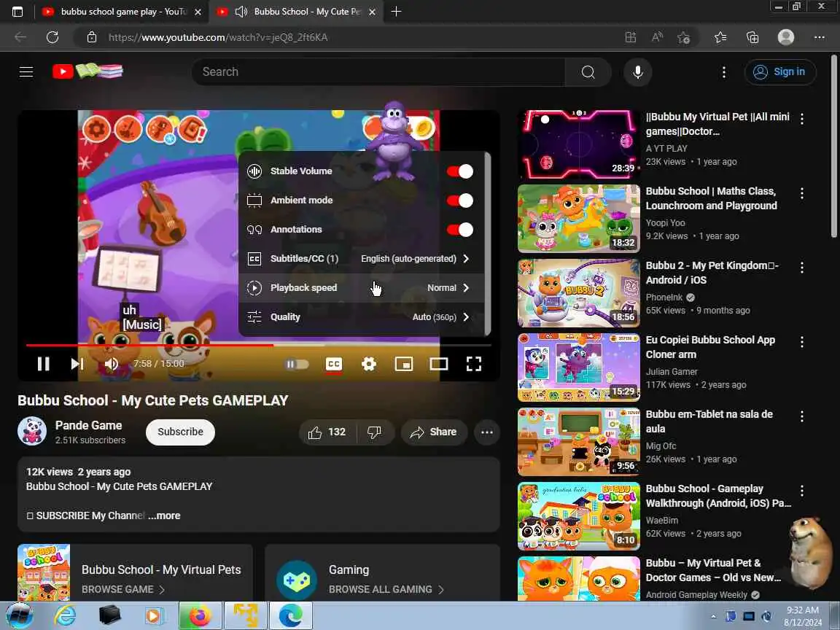Image resolution: width=840 pixels, height=630 pixels.
Task: Open Subtitles/CC submenu
Action: click(361, 259)
